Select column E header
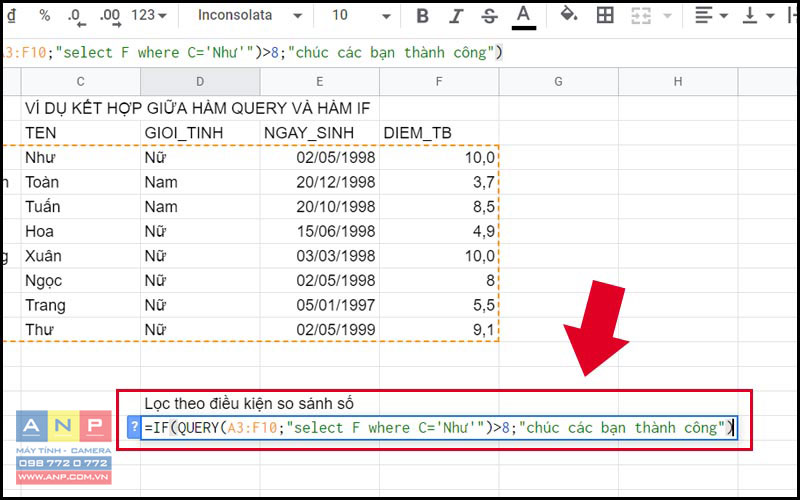 [x=319, y=82]
